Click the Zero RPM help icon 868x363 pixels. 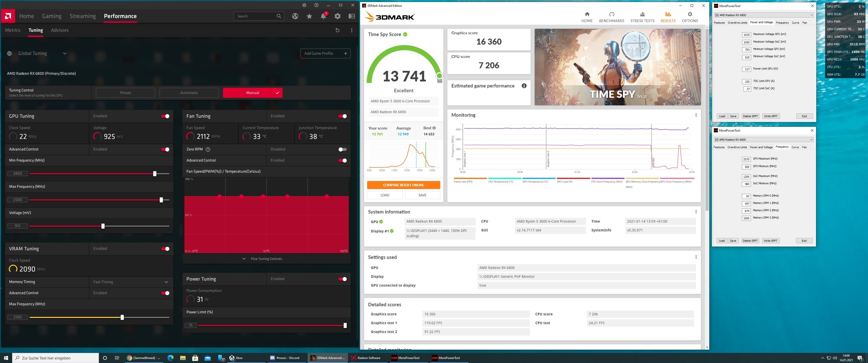pyautogui.click(x=208, y=149)
